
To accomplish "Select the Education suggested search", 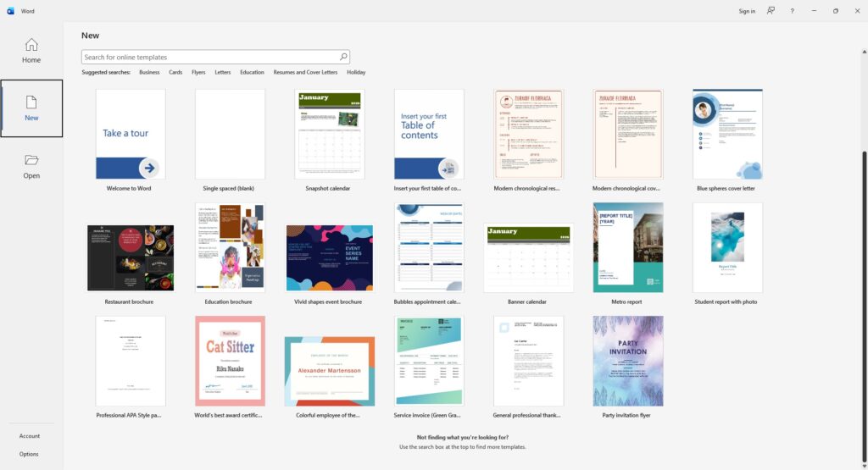I will 252,72.
